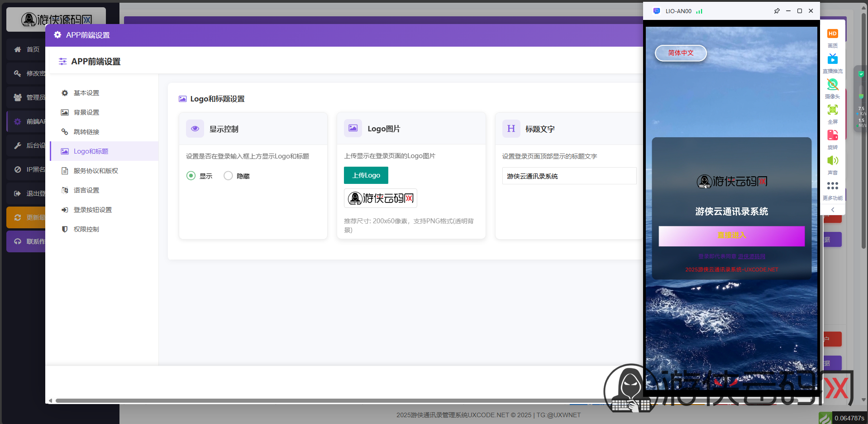
Task: Select Logo和标题 settings item
Action: (104, 151)
